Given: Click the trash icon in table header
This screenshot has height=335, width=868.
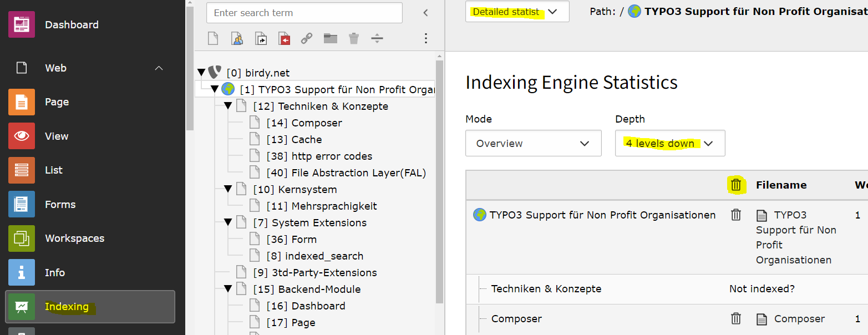Looking at the screenshot, I should [736, 185].
